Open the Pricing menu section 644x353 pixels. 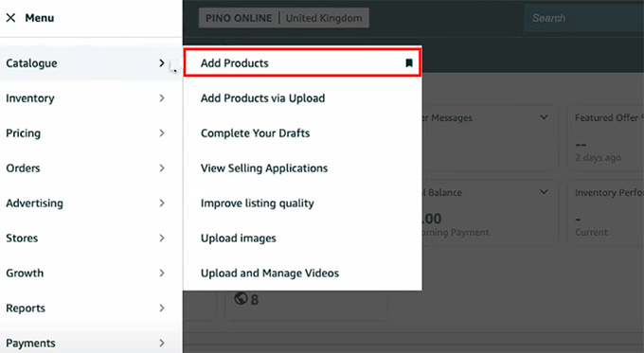click(x=91, y=133)
